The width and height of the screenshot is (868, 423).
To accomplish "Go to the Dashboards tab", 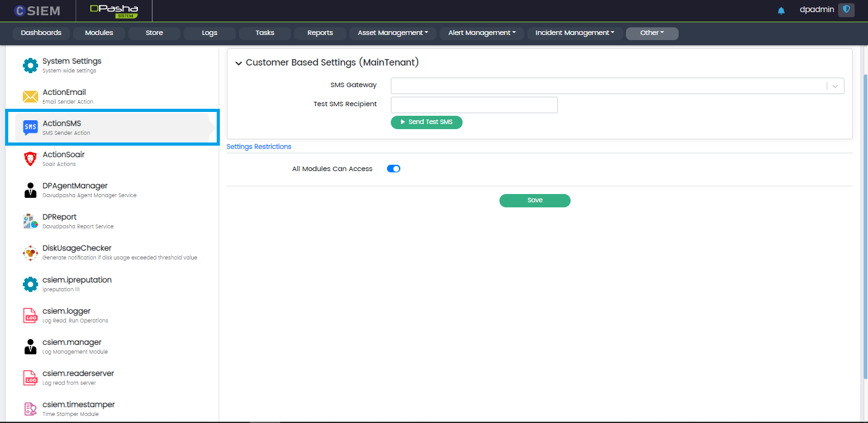I will coord(41,33).
